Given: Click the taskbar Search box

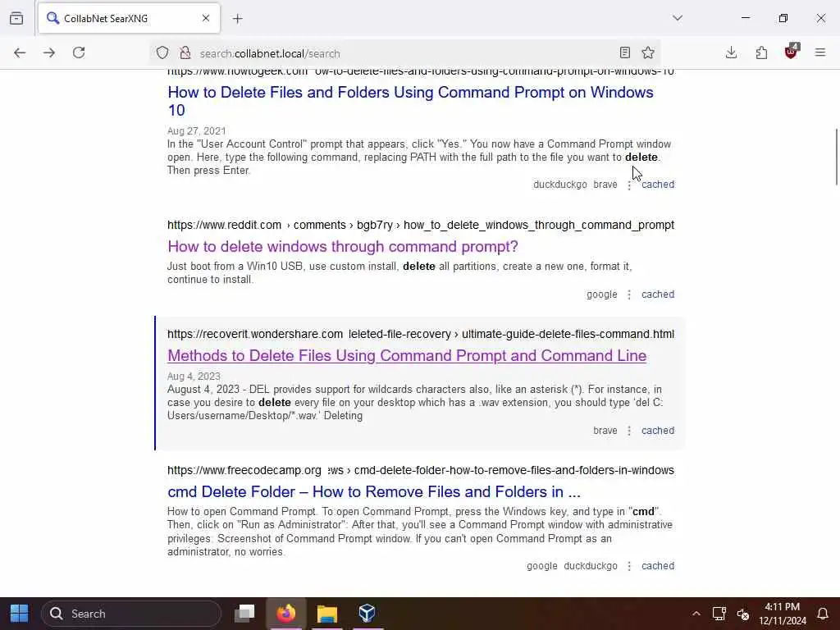Looking at the screenshot, I should click(x=131, y=614).
